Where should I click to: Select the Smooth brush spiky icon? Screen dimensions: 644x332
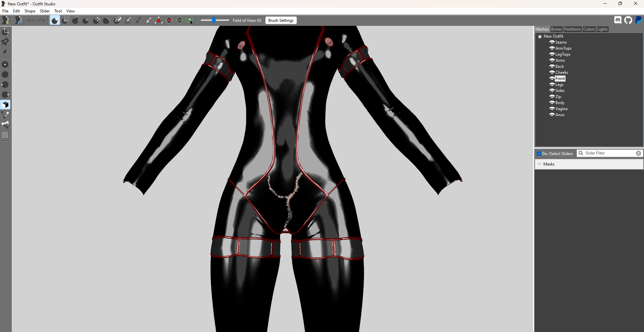(x=107, y=20)
